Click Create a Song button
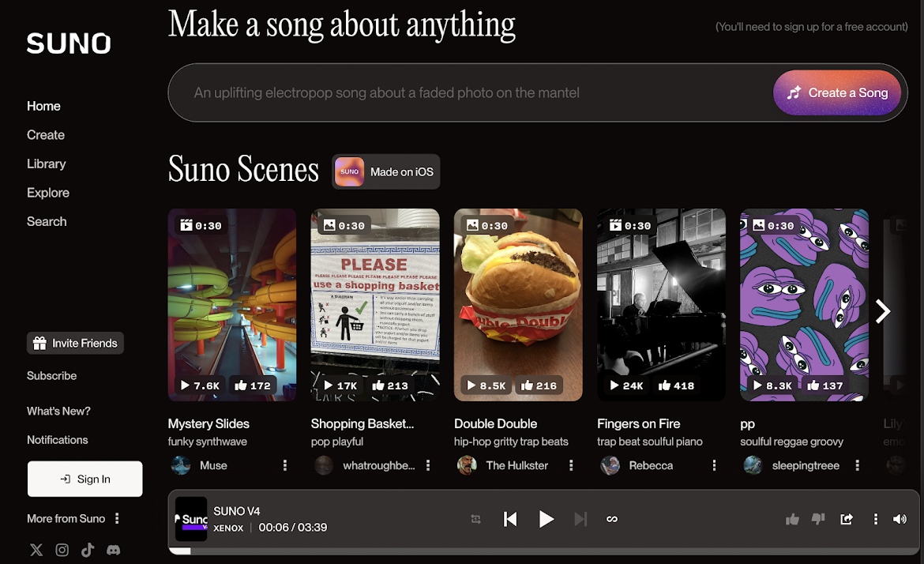This screenshot has width=924, height=564. 837,92
